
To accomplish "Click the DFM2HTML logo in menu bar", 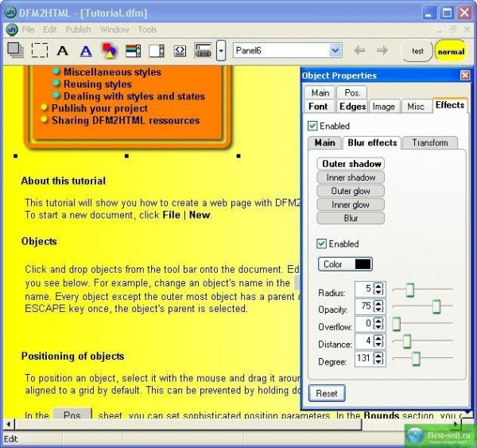I will (x=12, y=29).
